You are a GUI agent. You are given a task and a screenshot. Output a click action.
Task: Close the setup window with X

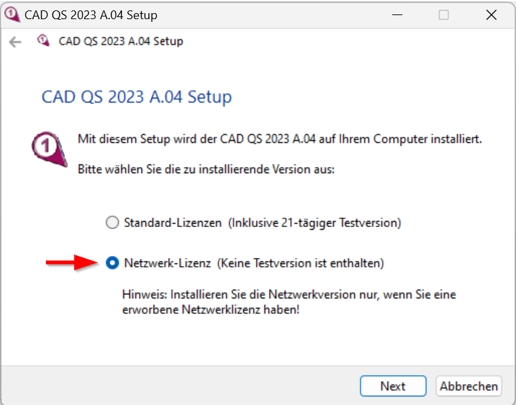pyautogui.click(x=491, y=15)
